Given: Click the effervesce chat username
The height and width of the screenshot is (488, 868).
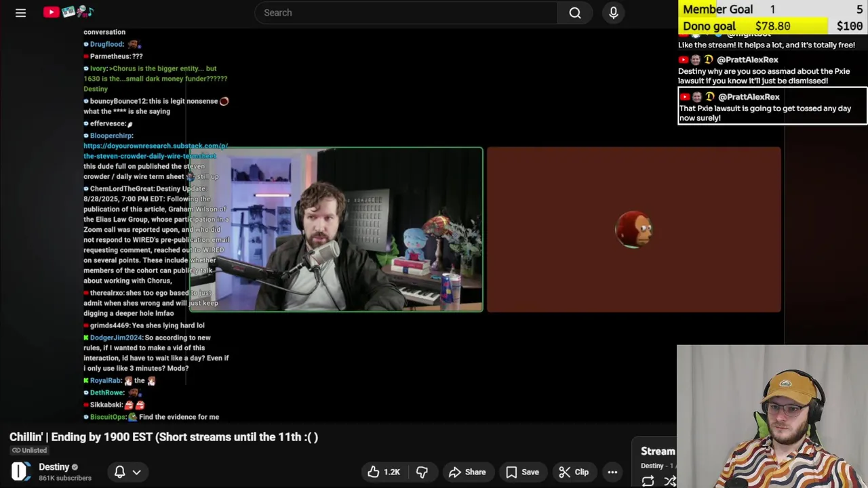Looking at the screenshot, I should click(x=108, y=123).
